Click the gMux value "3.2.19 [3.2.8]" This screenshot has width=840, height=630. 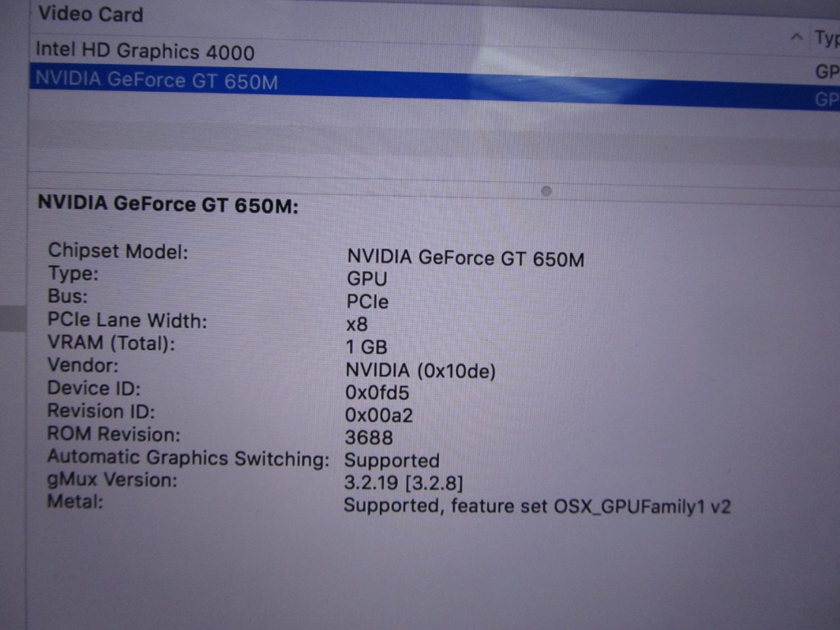coord(404,482)
